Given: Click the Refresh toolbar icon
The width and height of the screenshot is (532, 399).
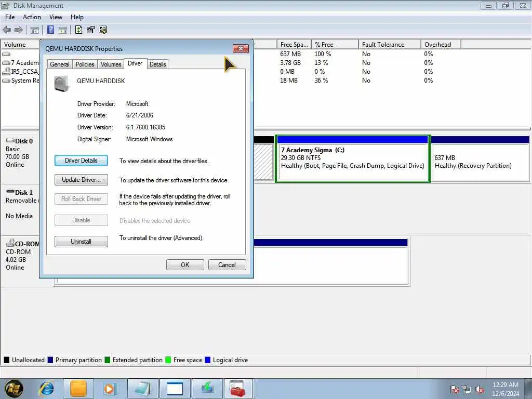Looking at the screenshot, I should coord(79,30).
